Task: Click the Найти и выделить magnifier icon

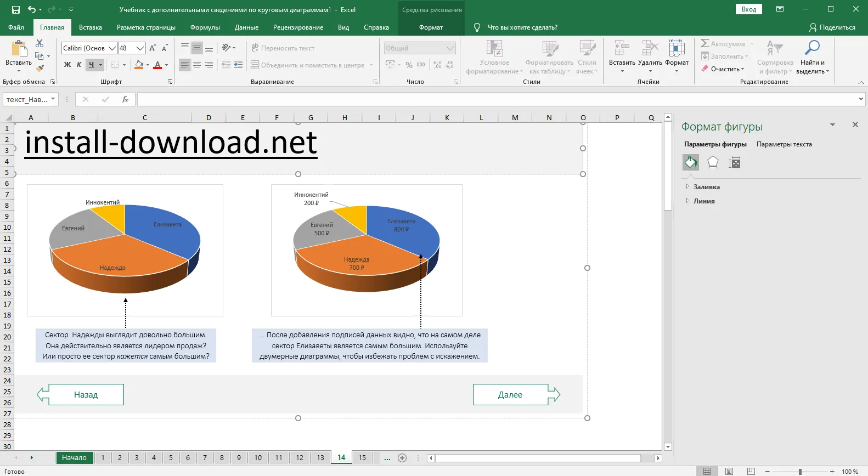Action: tap(811, 48)
